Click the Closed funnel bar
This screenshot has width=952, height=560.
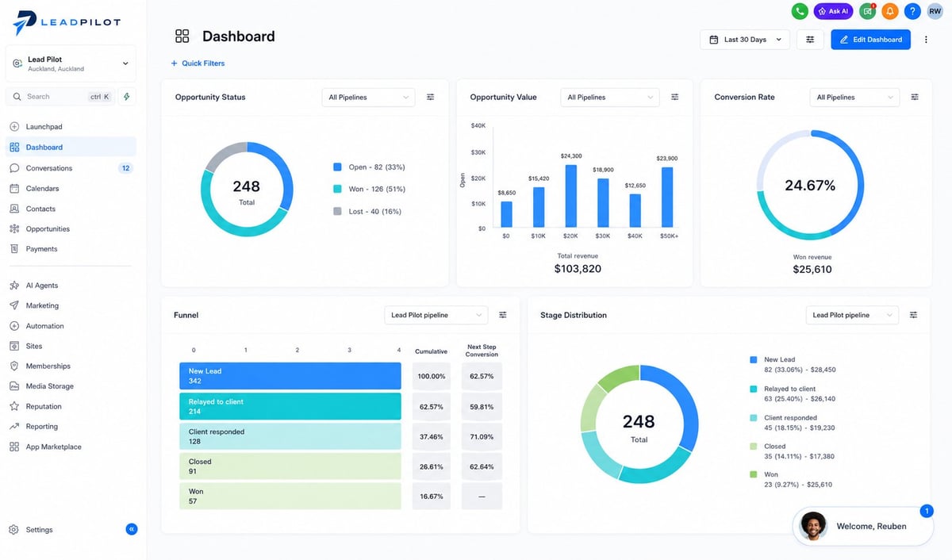click(x=290, y=466)
